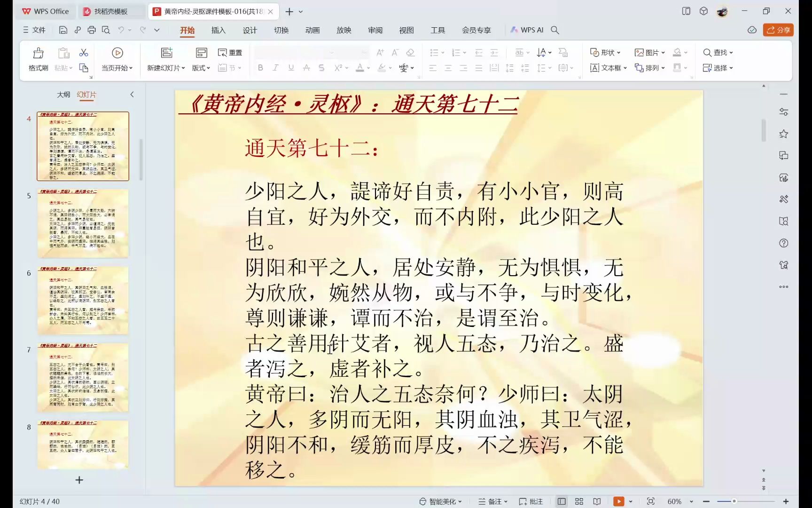Click the Undo arrow icon
The height and width of the screenshot is (508, 812).
[x=121, y=30]
